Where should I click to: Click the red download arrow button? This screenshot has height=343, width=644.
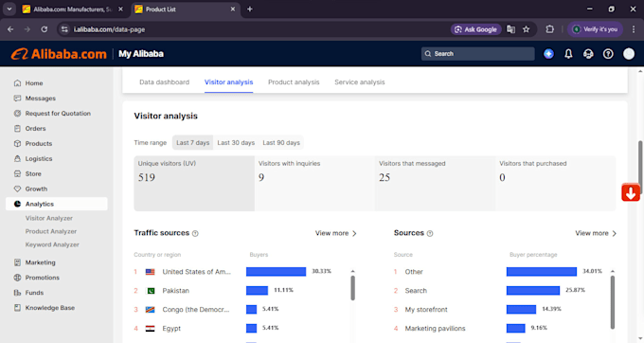point(631,192)
